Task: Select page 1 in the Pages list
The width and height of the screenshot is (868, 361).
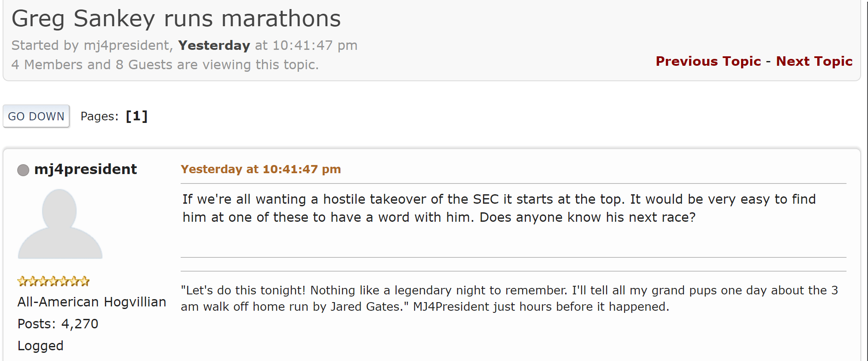Action: (x=136, y=116)
